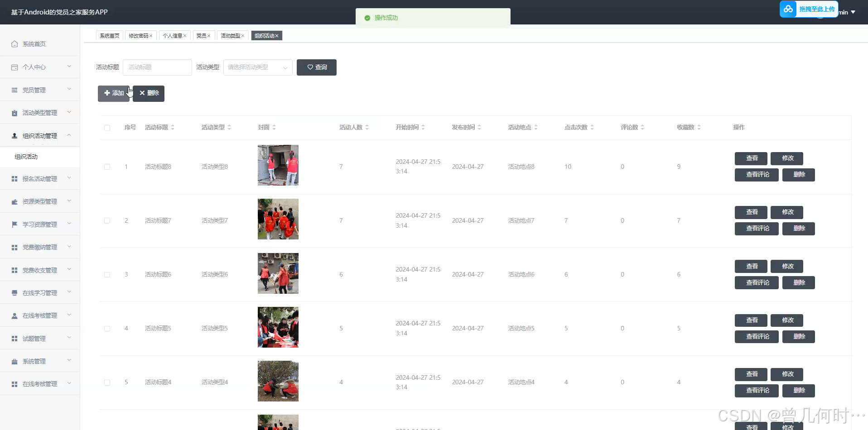The image size is (868, 430).
Task: Switch to the 个人信息 tab
Action: [x=173, y=36]
